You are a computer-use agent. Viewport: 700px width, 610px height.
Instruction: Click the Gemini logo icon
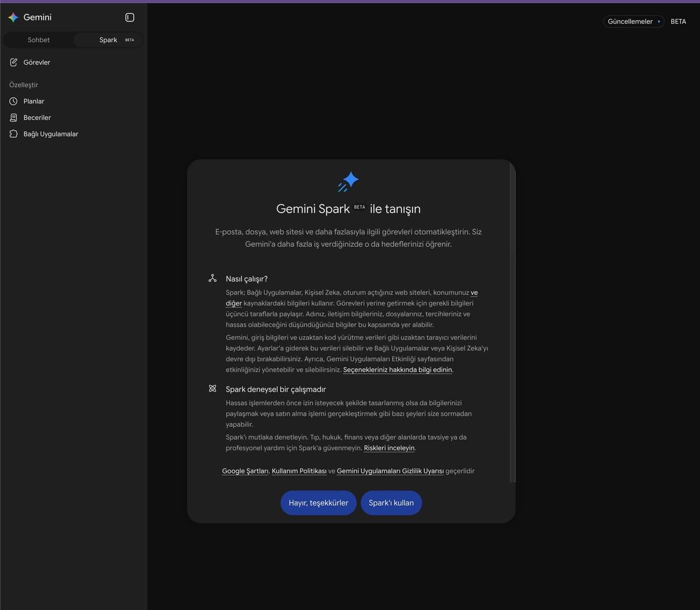(13, 18)
